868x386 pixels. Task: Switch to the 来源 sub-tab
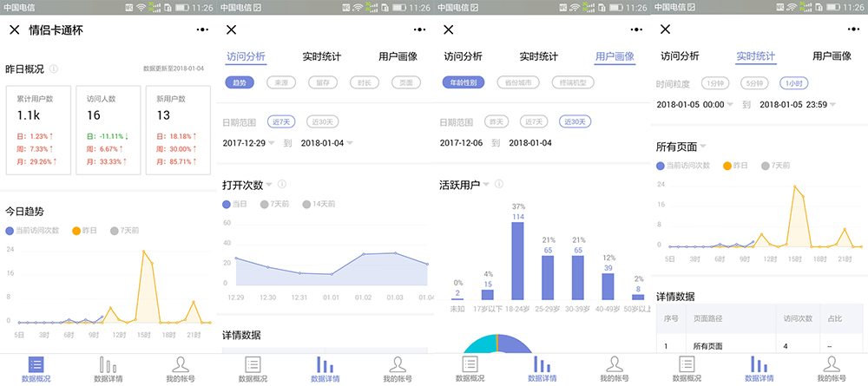(281, 82)
